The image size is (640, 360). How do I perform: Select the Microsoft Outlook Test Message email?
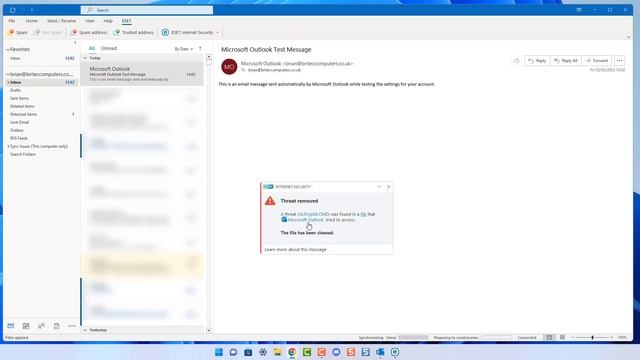pyautogui.click(x=142, y=74)
